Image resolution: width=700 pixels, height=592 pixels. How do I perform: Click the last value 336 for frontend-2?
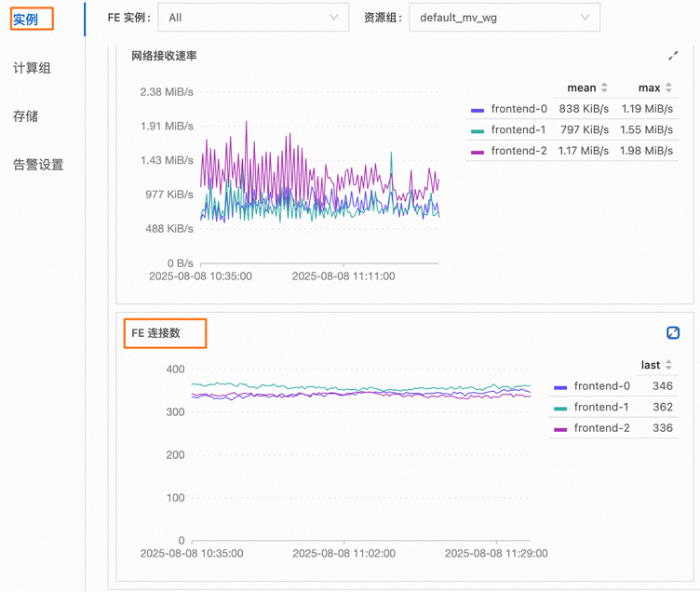[x=663, y=427]
